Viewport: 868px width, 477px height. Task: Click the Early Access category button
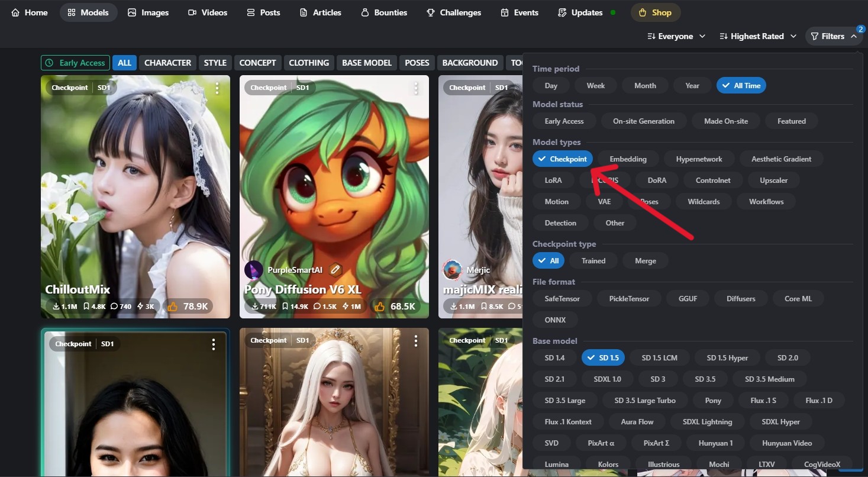pyautogui.click(x=75, y=63)
